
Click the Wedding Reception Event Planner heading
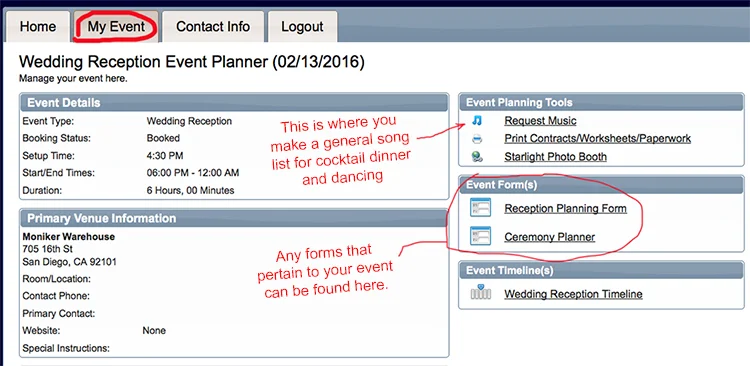[191, 62]
